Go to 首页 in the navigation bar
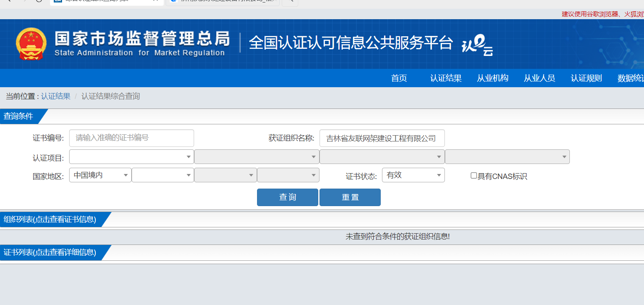 pos(399,78)
